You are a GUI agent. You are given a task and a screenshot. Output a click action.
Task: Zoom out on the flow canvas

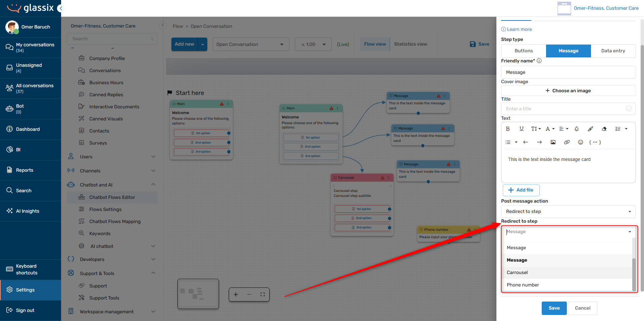click(x=249, y=295)
